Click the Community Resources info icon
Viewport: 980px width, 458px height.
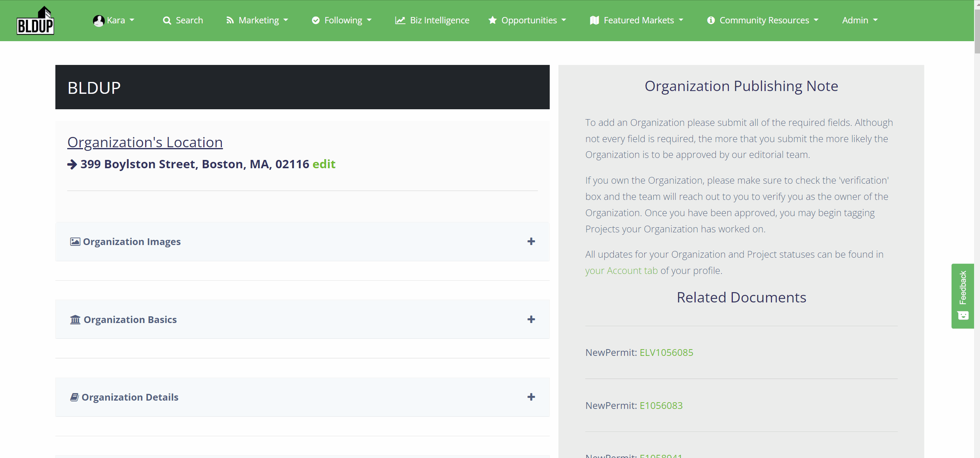(711, 20)
